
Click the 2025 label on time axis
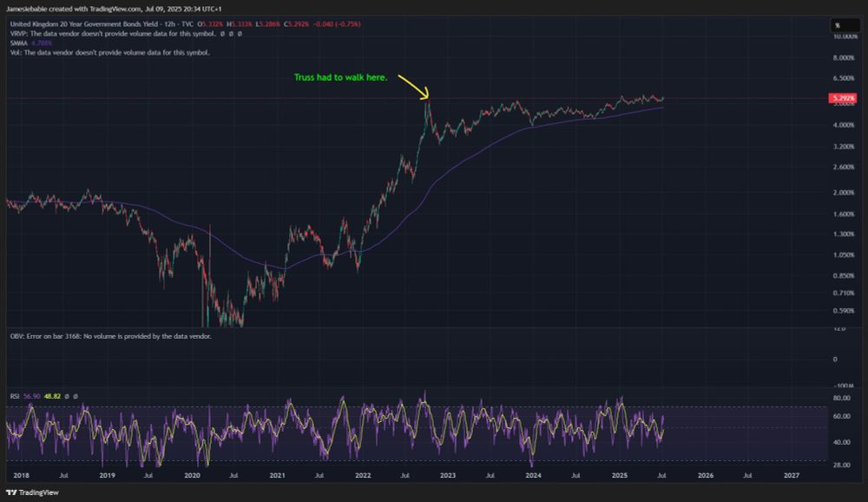(x=620, y=475)
